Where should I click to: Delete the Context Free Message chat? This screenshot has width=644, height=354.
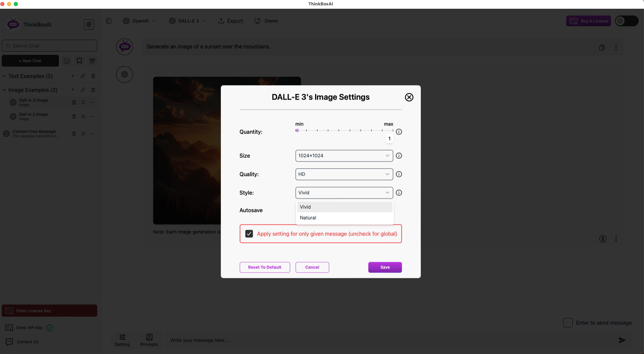tap(74, 134)
